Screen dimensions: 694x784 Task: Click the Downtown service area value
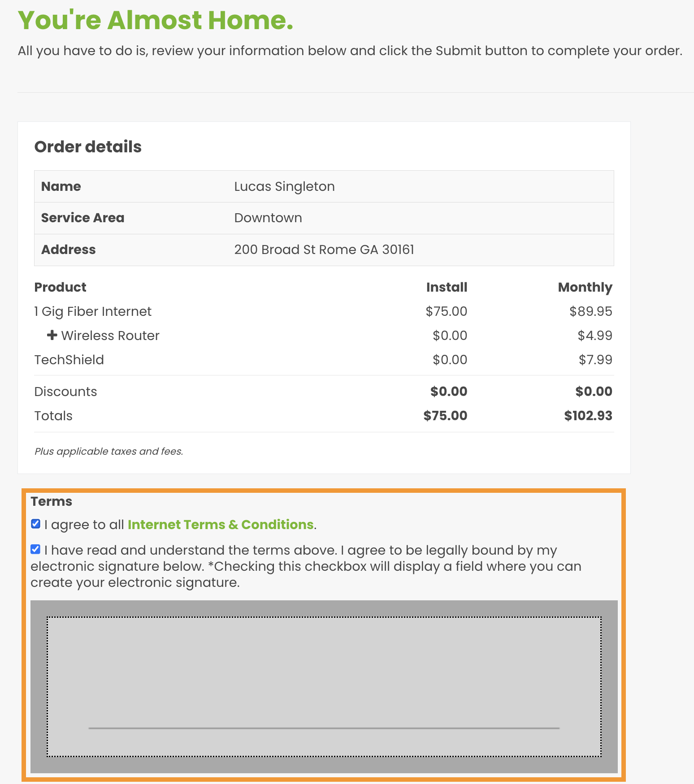(268, 218)
